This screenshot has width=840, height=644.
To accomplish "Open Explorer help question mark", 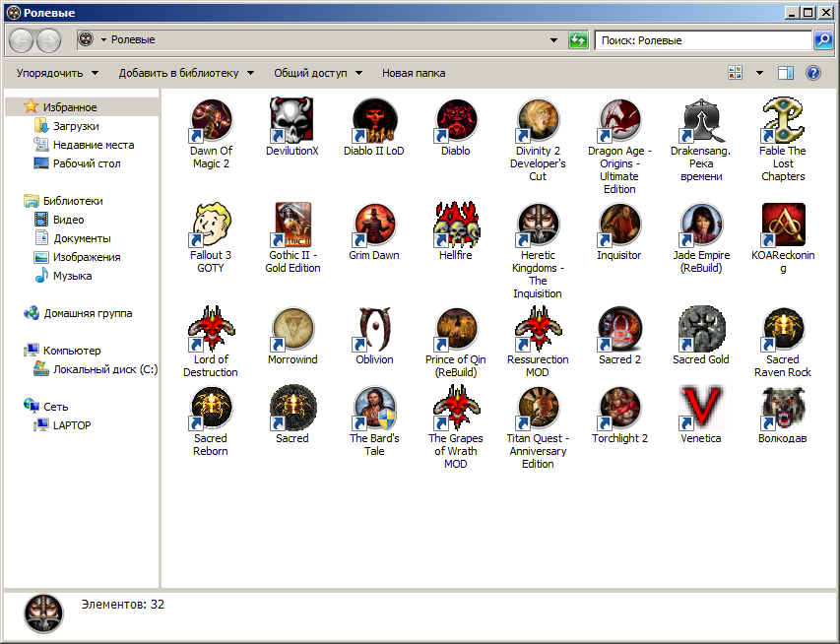I will point(813,73).
